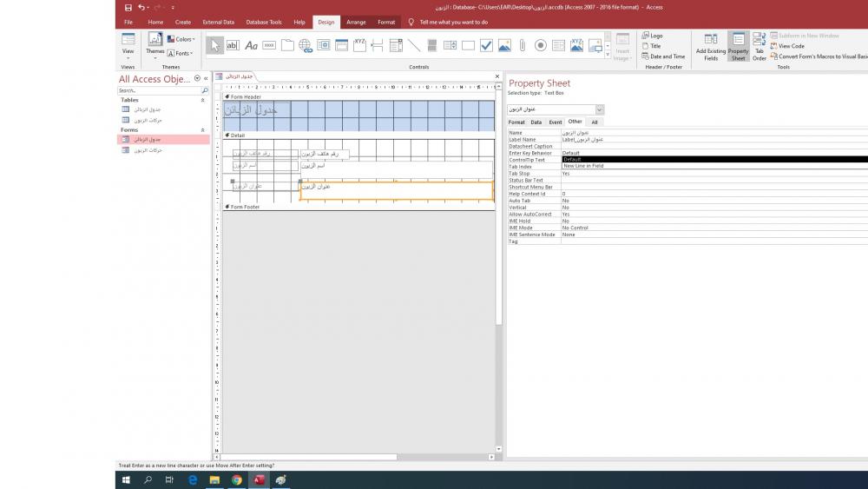
Task: Undo via quick access toolbar
Action: pyautogui.click(x=141, y=7)
